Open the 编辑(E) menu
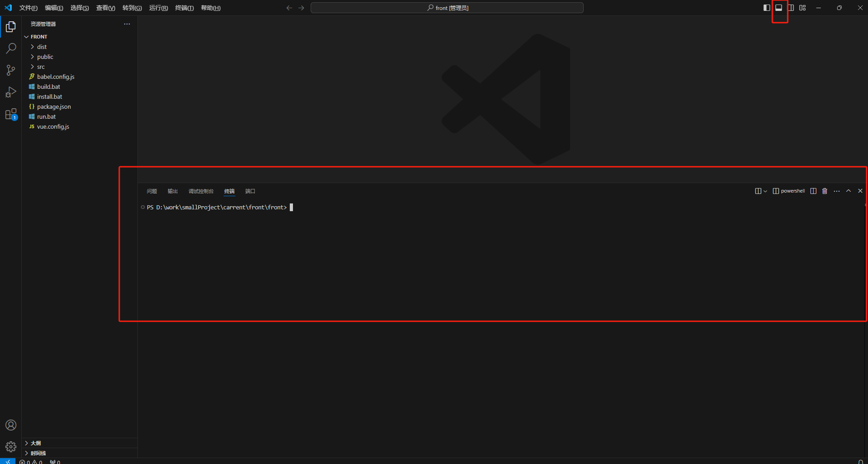The width and height of the screenshot is (868, 464). coord(54,8)
